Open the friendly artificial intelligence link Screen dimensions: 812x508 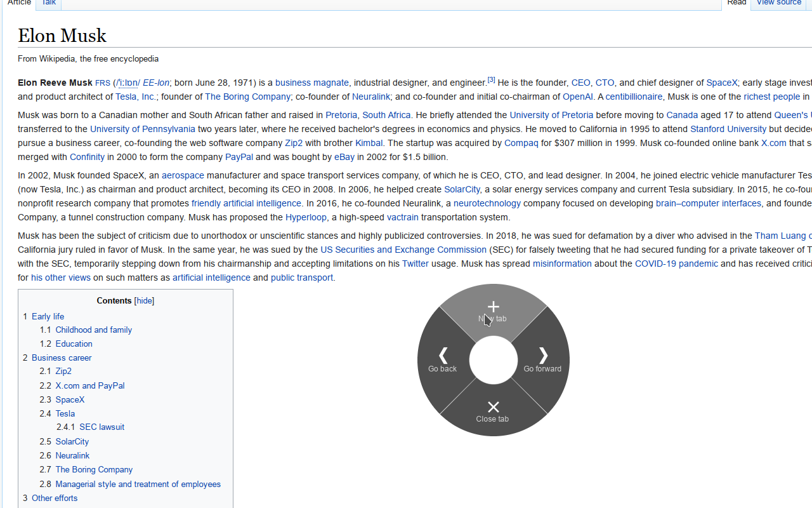point(246,203)
